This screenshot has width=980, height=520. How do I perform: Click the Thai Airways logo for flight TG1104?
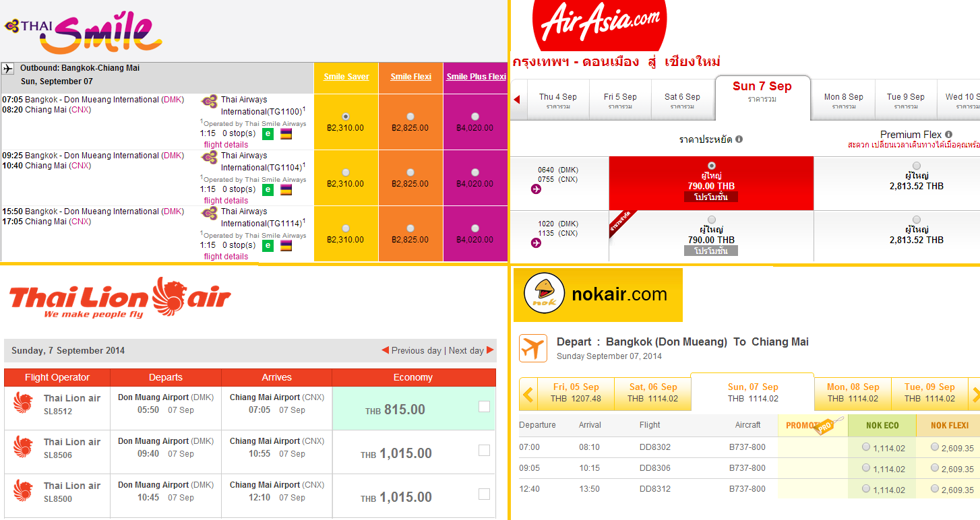(210, 156)
